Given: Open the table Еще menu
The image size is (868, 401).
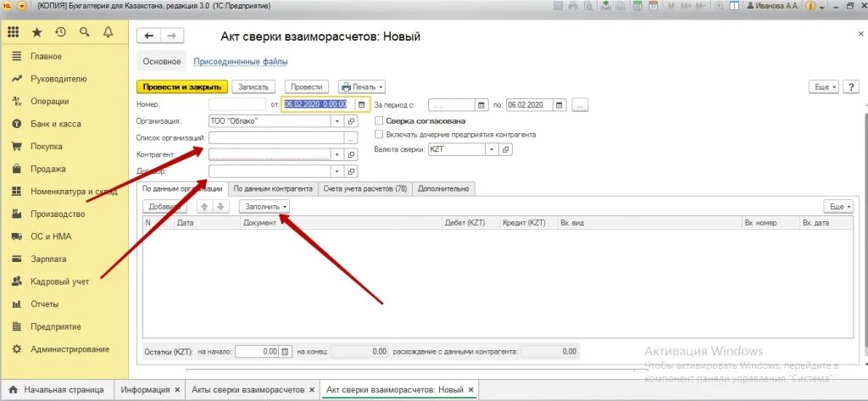Looking at the screenshot, I should (838, 207).
